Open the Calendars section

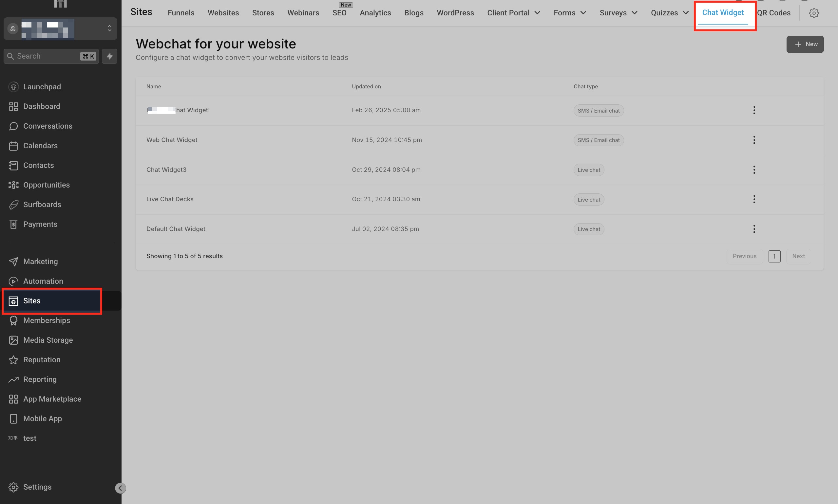tap(40, 146)
